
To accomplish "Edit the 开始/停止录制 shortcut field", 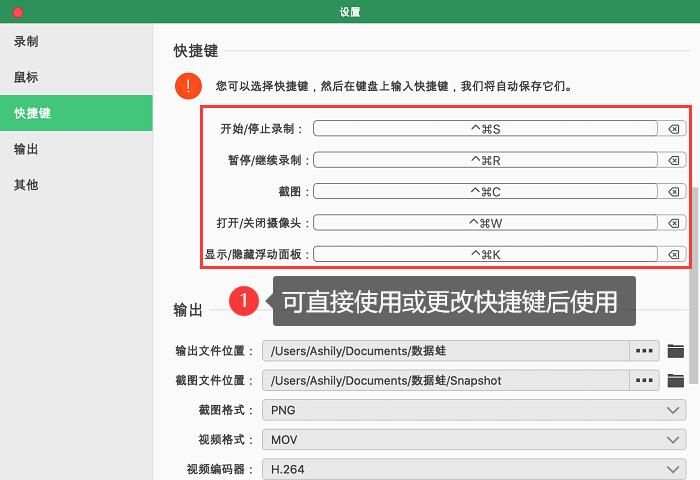I will click(485, 129).
